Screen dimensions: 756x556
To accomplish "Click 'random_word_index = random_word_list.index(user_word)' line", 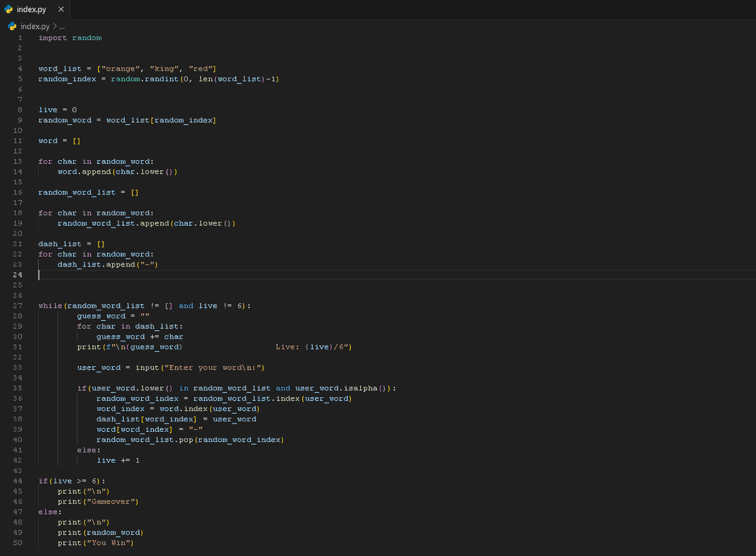I will click(x=224, y=398).
